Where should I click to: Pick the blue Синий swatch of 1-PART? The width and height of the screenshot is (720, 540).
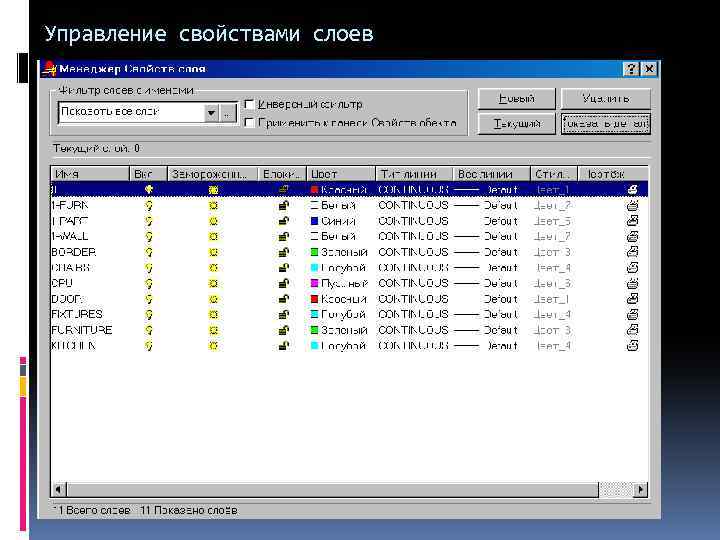[x=315, y=221]
